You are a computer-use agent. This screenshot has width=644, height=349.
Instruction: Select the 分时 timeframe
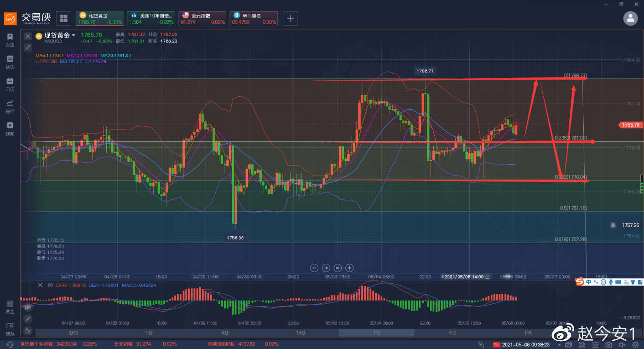click(x=73, y=332)
